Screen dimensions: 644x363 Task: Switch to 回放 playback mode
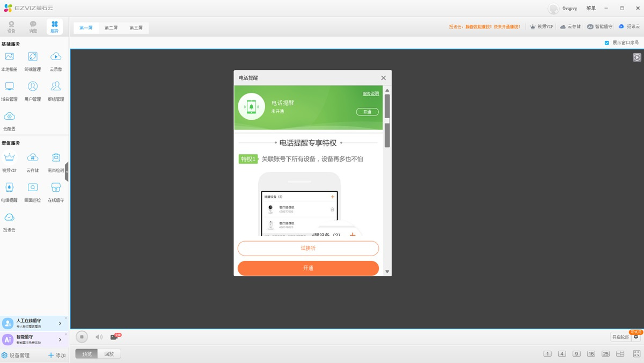(x=109, y=354)
